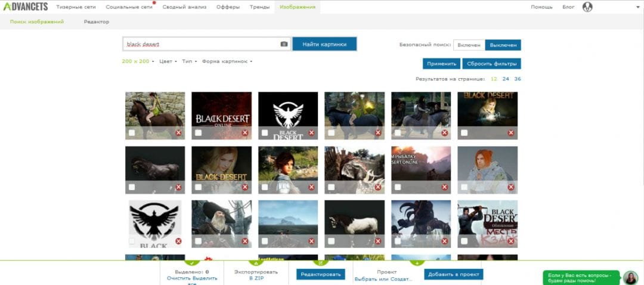Select the Поиск изображений sub-tab
The image size is (644, 285).
tap(37, 22)
